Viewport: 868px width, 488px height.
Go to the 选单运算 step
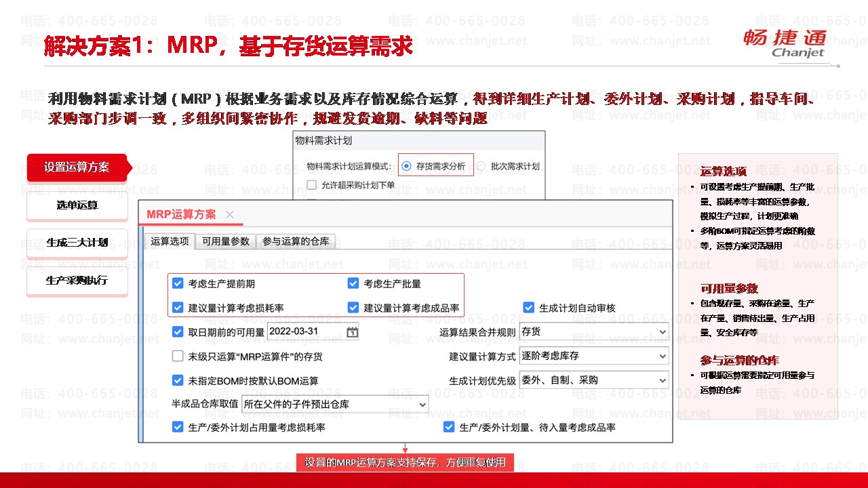coord(77,205)
